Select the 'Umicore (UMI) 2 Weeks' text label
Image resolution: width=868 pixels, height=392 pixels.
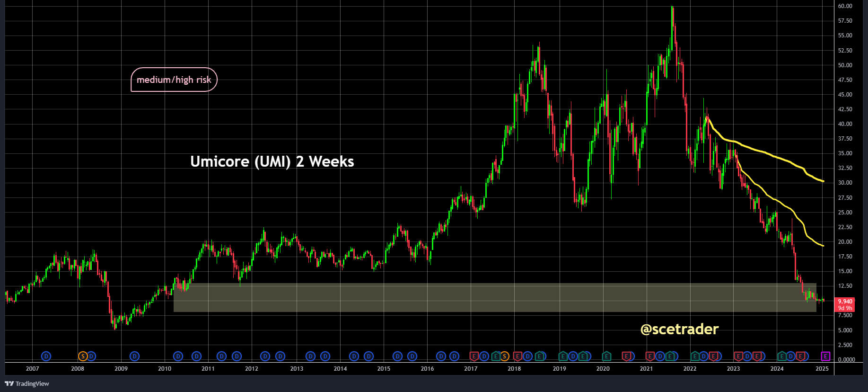(272, 161)
